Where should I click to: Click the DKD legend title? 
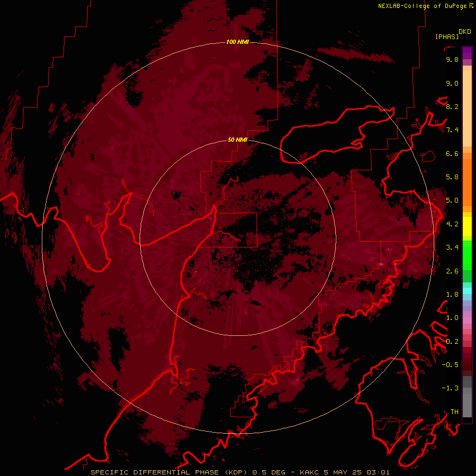click(465, 32)
